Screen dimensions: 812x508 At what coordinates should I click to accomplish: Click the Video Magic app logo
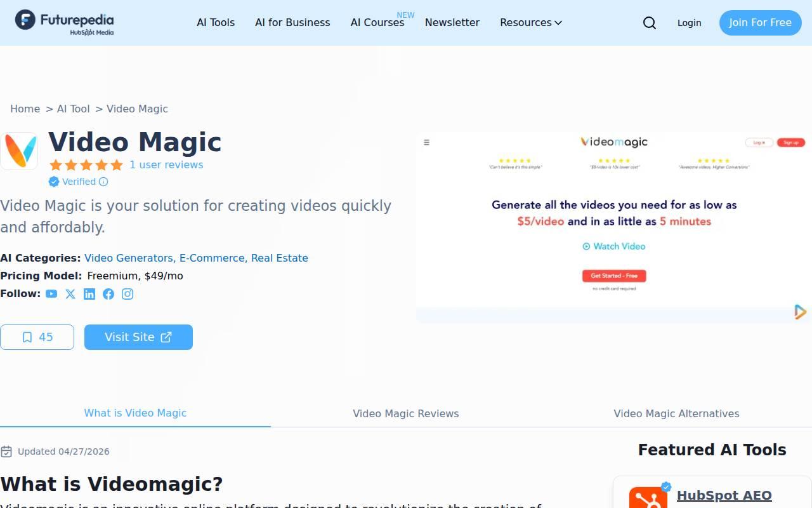[19, 151]
